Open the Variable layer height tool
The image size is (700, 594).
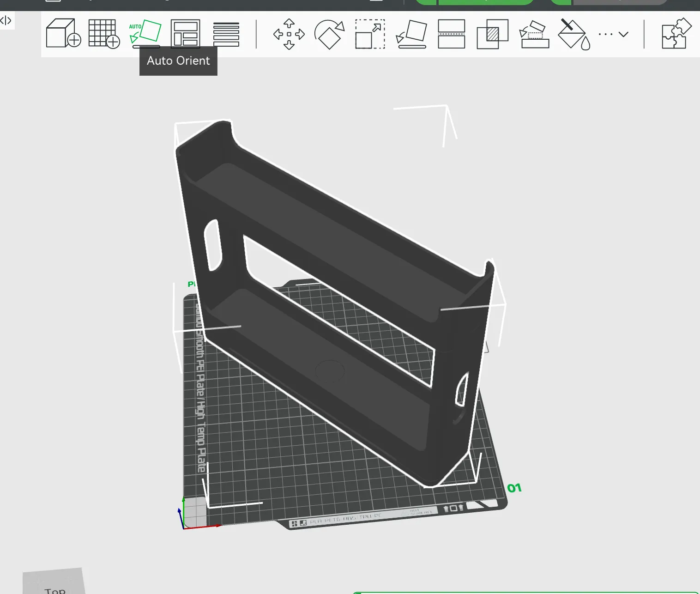(226, 34)
